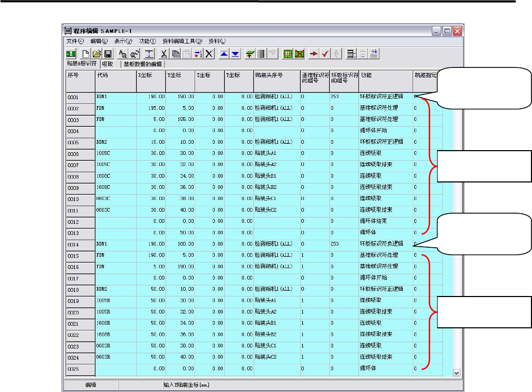Click the green crosshair target icon
The width and height of the screenshot is (532, 392).
(287, 54)
